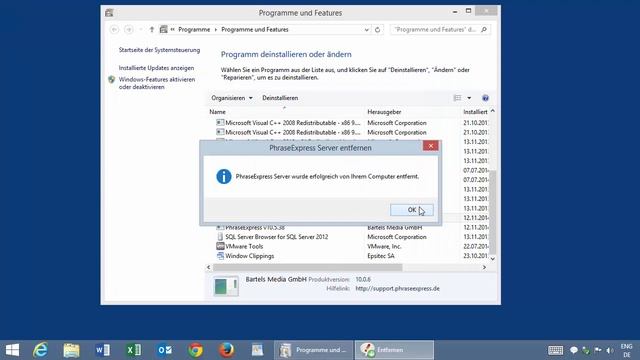Open the view options dropdown arrow
The width and height of the screenshot is (640, 360).
(x=469, y=98)
